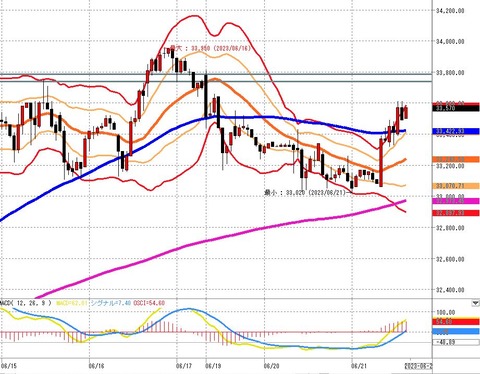Click the 32,600.00 price axis label
Screen dimensions: 480x374
450,259
